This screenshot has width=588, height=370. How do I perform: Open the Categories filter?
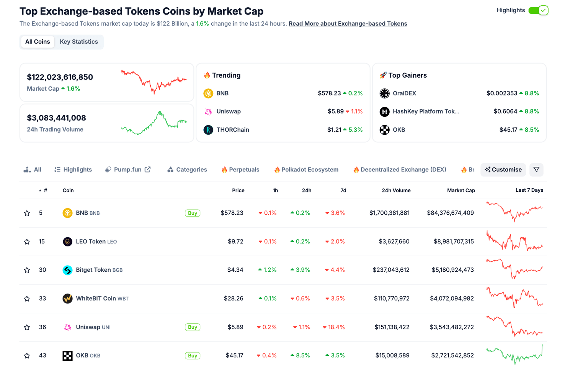pyautogui.click(x=187, y=170)
